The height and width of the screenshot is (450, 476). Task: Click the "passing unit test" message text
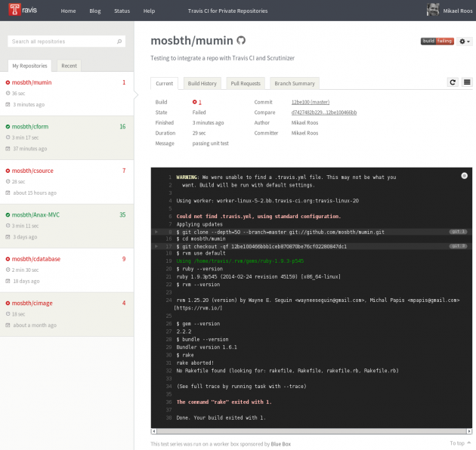pos(210,143)
